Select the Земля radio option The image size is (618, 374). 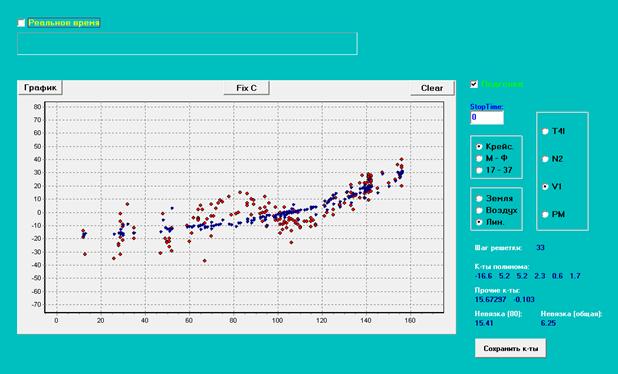click(479, 199)
